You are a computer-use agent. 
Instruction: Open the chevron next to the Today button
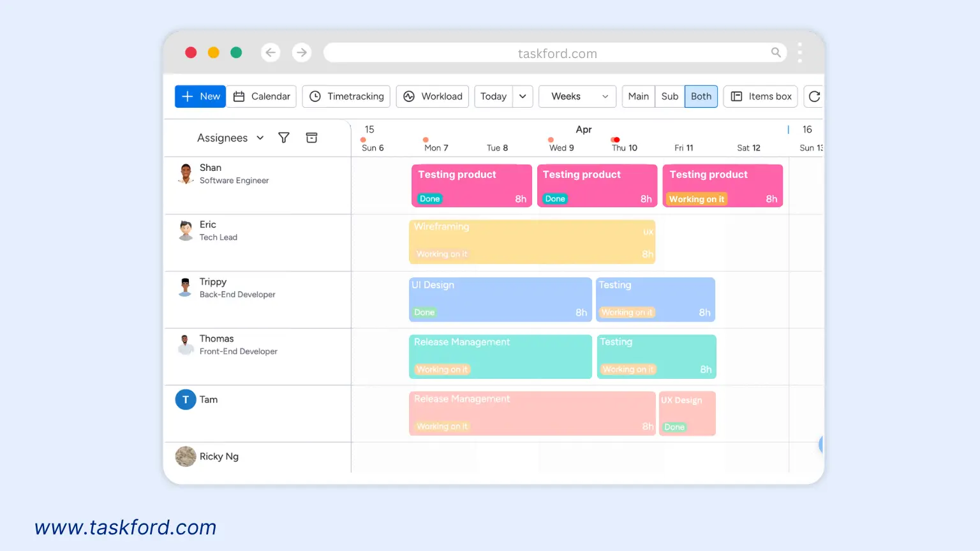523,96
